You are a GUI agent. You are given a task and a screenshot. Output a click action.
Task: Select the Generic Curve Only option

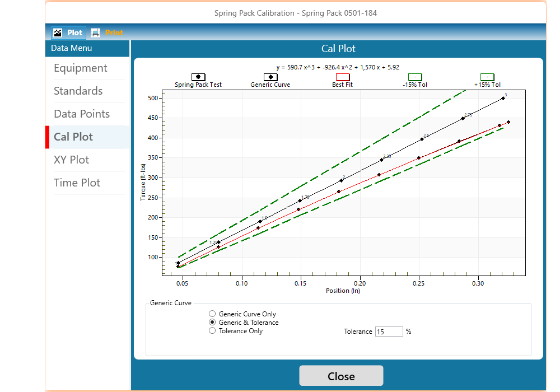point(212,314)
